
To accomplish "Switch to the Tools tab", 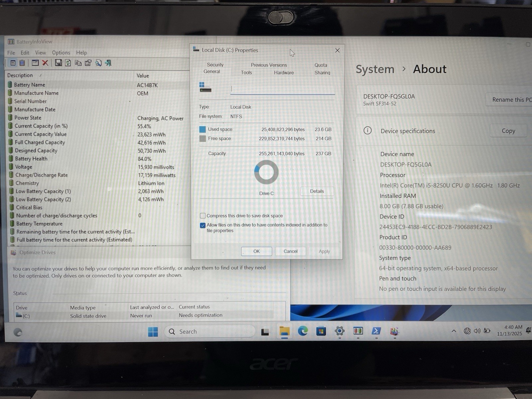I will [x=246, y=72].
